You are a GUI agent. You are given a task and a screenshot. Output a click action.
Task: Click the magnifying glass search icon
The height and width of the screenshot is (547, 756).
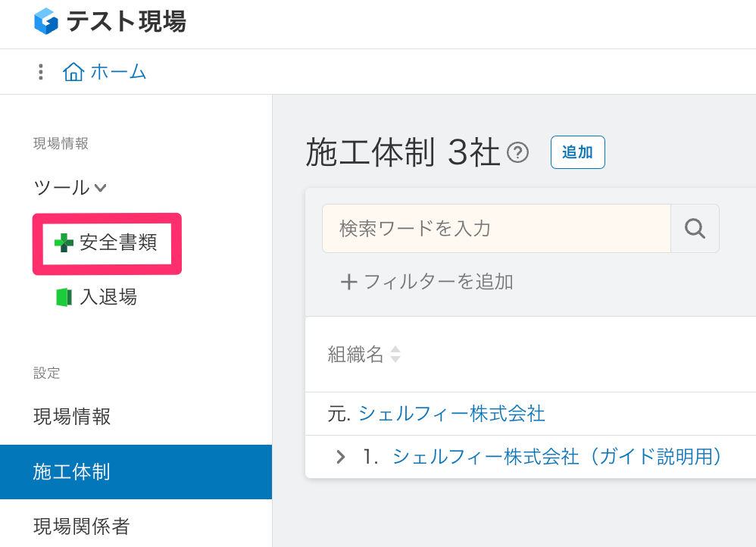point(695,228)
